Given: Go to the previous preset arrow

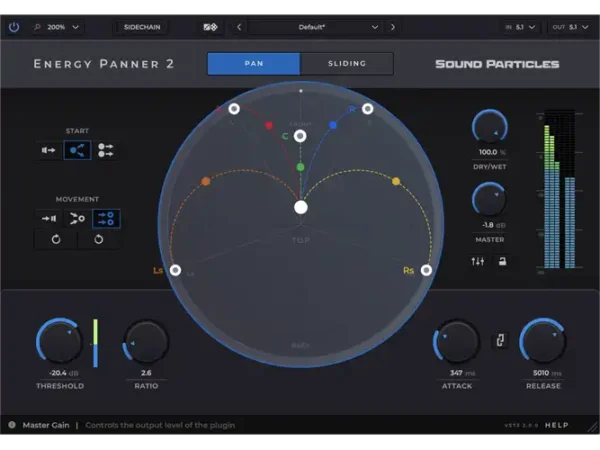Looking at the screenshot, I should [239, 27].
